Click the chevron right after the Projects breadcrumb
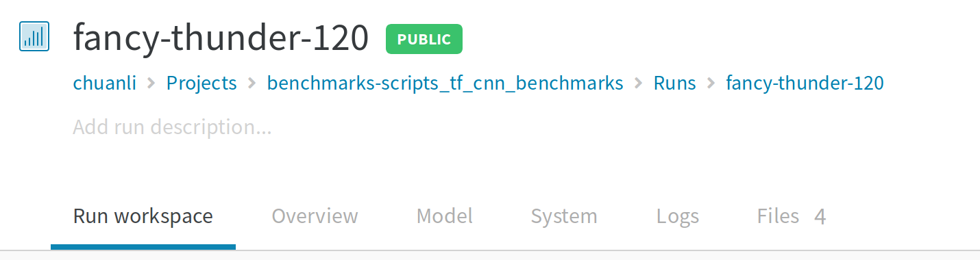Viewport: 980px width, 260px height. pos(252,83)
